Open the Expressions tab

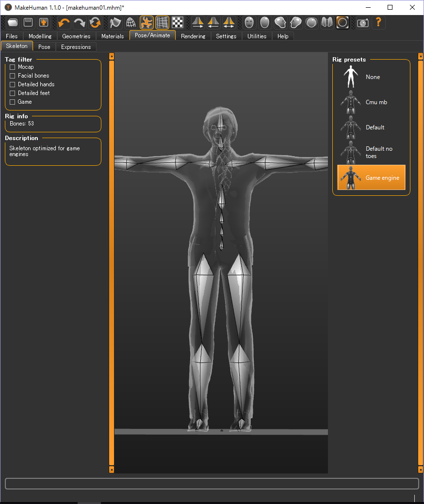pos(76,47)
